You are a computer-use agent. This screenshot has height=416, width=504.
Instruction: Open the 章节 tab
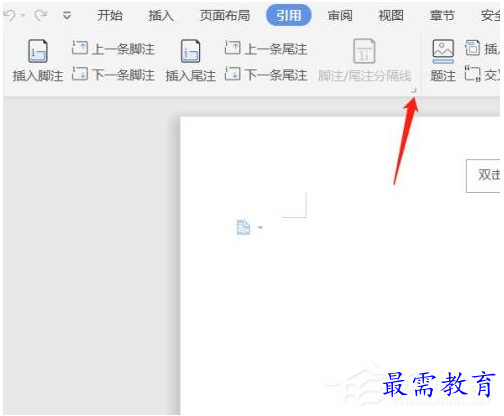pos(442,15)
